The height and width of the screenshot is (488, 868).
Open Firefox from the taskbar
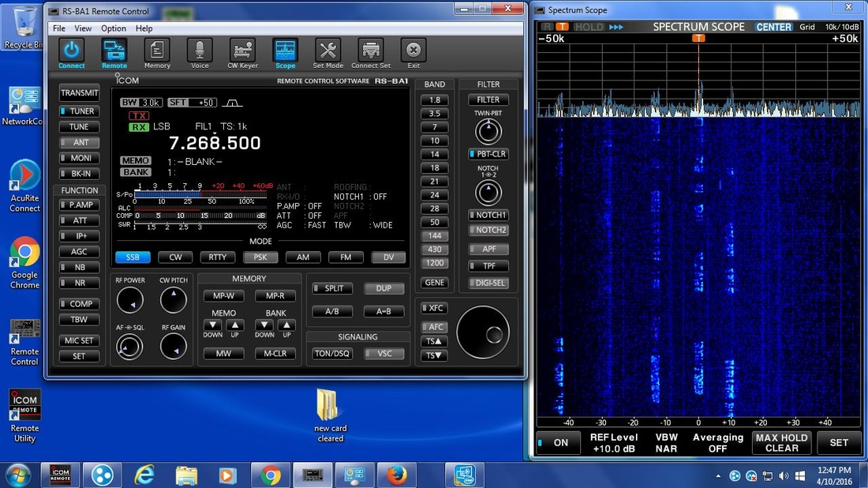tap(396, 475)
